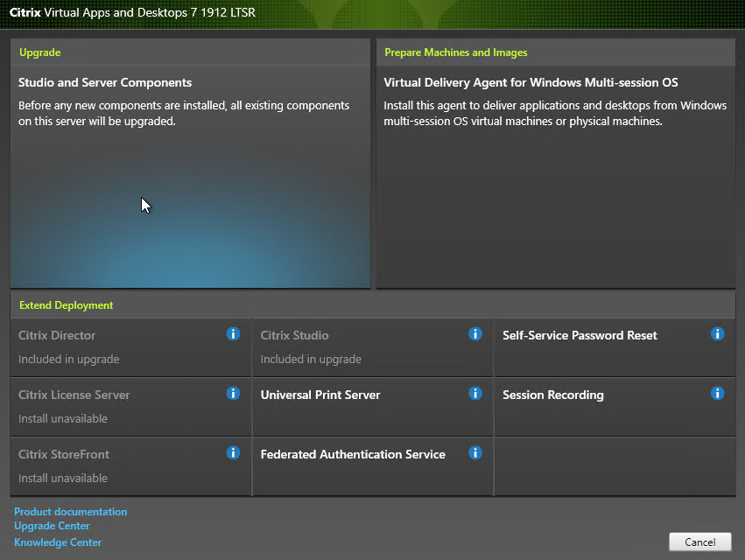This screenshot has height=560, width=745.
Task: View info for Citrix License Server
Action: tap(233, 393)
